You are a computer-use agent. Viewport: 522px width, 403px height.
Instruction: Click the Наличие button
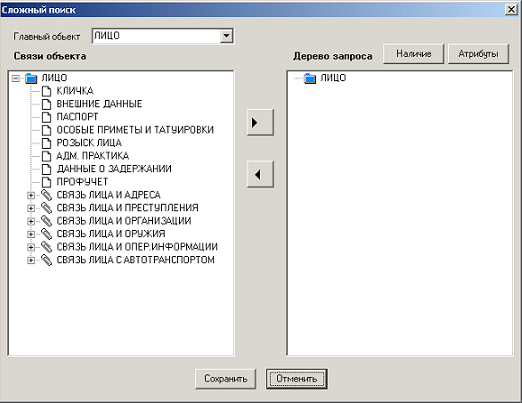[x=414, y=54]
